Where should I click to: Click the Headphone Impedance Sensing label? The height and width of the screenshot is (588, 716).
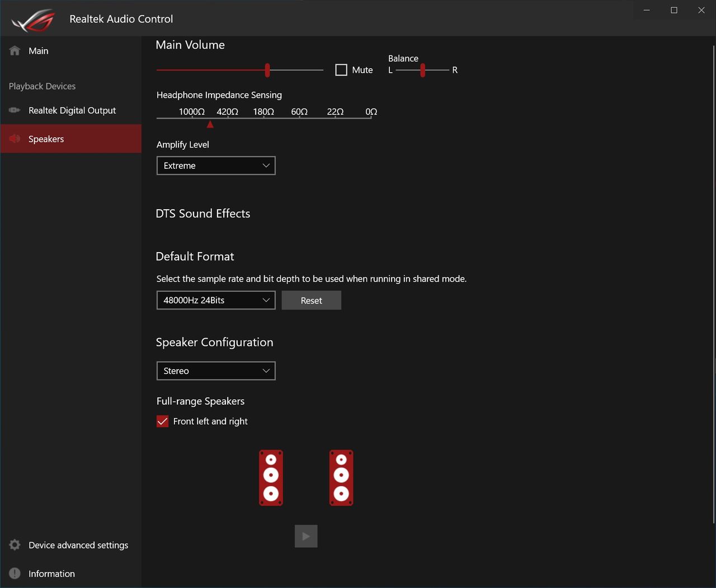pos(219,95)
